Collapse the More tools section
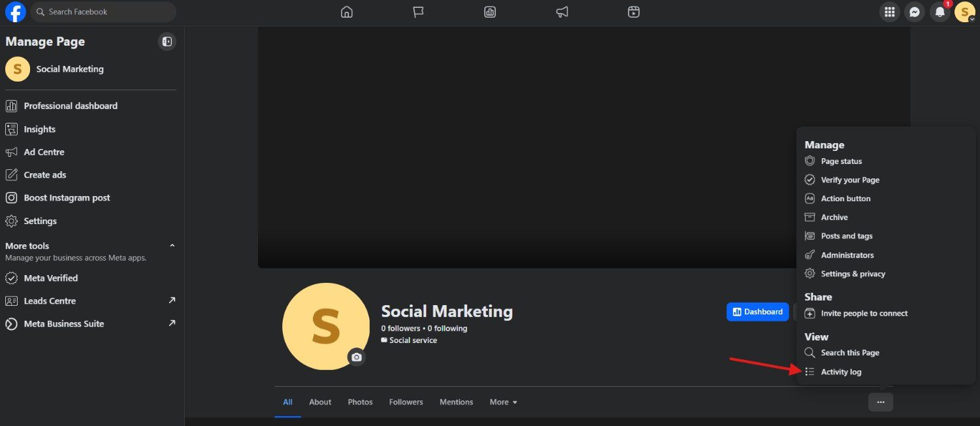 (x=172, y=246)
